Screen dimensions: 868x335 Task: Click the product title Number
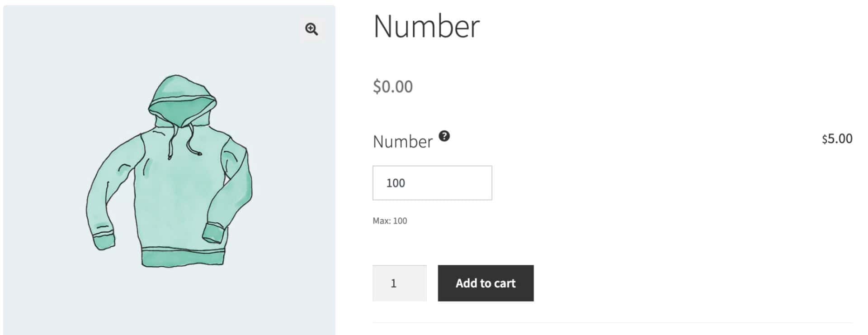pyautogui.click(x=427, y=26)
